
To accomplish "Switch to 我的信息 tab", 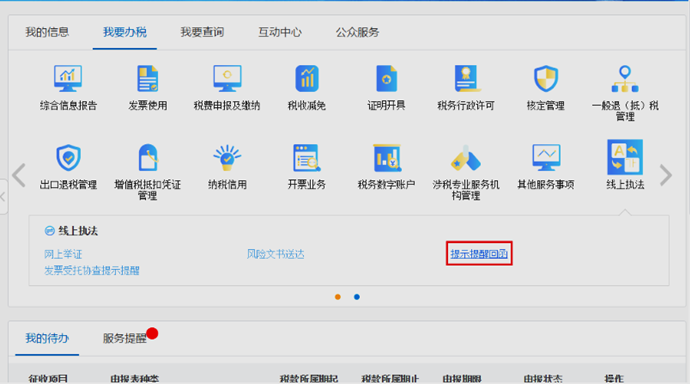I will pos(47,32).
